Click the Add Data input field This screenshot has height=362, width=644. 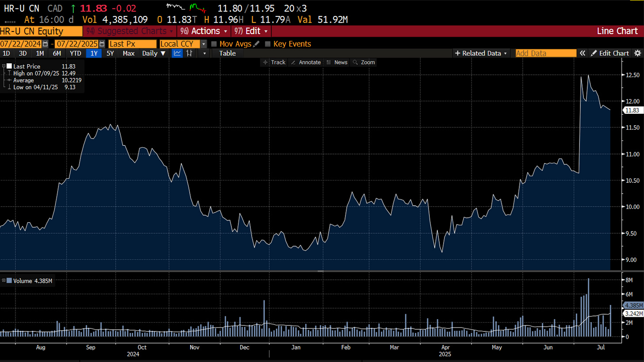[x=546, y=53]
